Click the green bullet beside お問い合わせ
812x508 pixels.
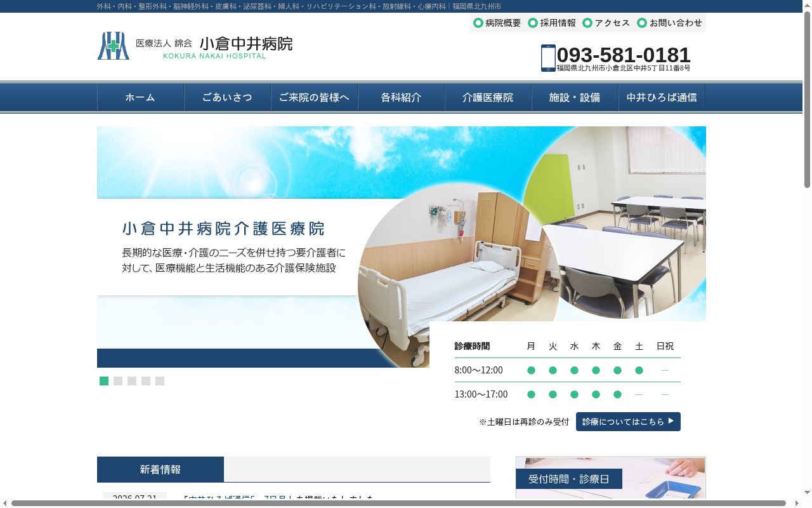(x=642, y=23)
